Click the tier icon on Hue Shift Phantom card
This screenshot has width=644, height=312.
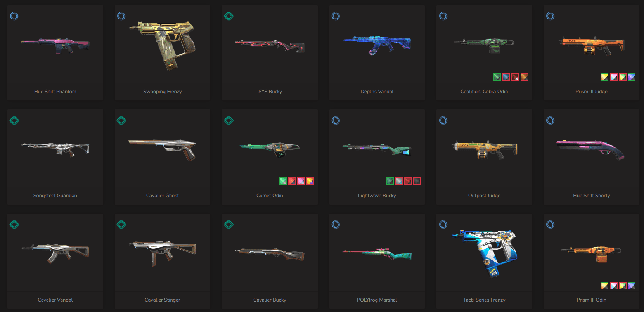pyautogui.click(x=14, y=16)
